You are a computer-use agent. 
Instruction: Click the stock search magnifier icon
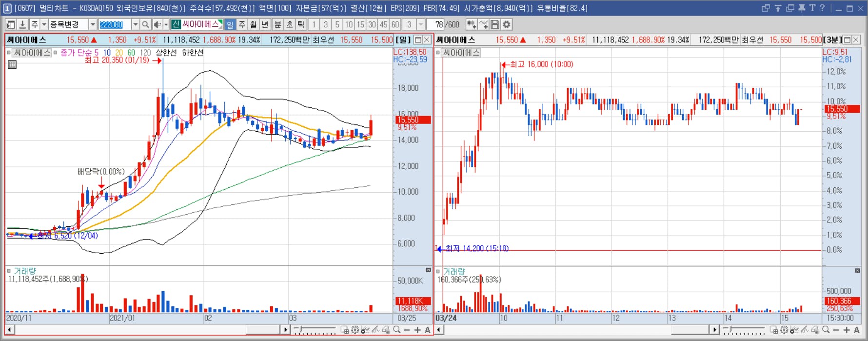point(145,24)
